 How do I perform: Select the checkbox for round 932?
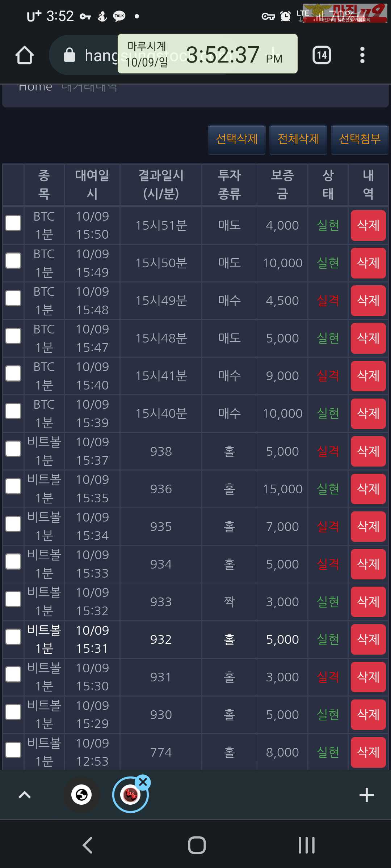13,637
